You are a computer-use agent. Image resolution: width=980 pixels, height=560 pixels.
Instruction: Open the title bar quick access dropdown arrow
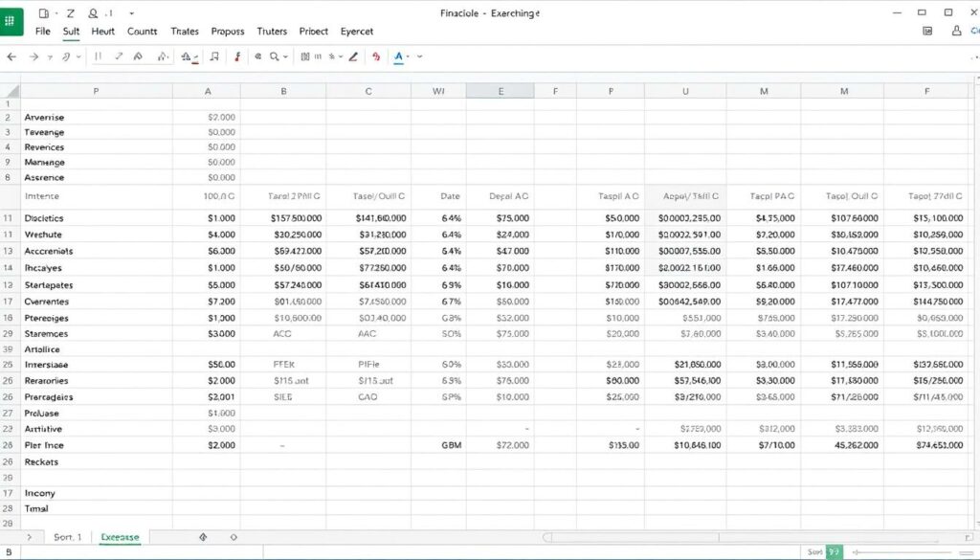coord(131,13)
